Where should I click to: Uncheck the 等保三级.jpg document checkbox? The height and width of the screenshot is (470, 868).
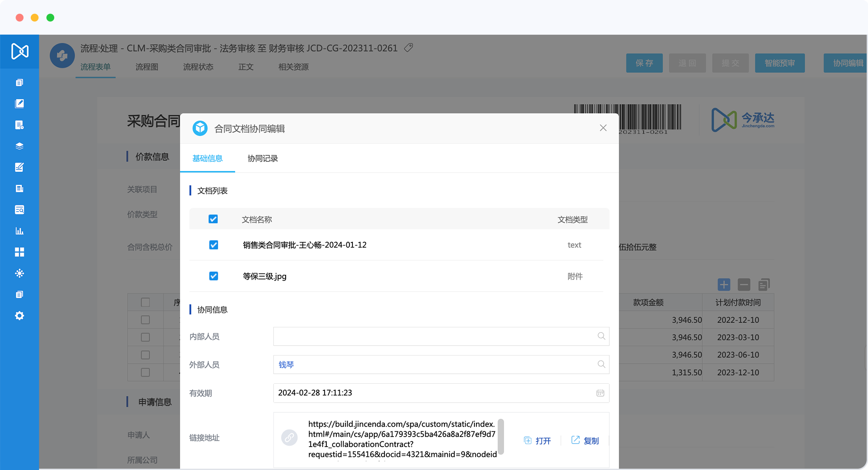click(x=214, y=276)
